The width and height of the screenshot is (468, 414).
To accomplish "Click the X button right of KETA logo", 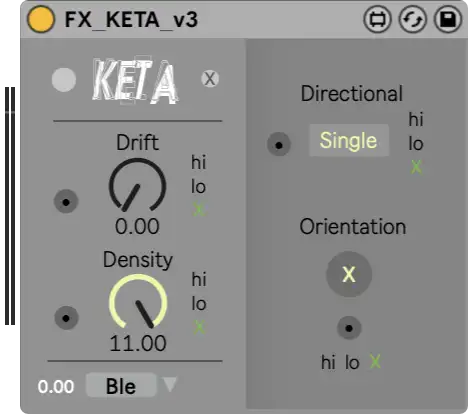I will (210, 79).
